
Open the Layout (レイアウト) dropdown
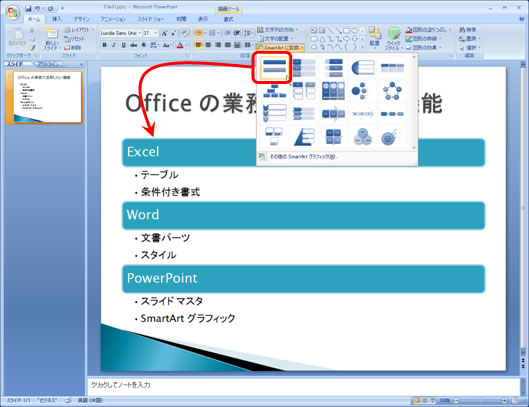pos(79,30)
